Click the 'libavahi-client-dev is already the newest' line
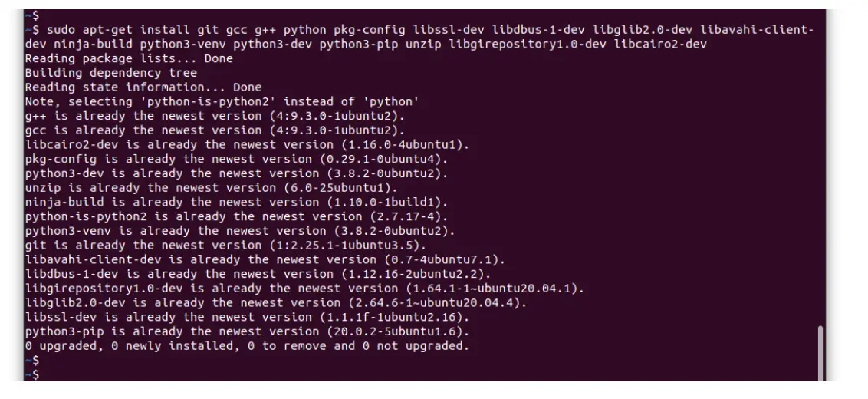Image resolution: width=868 pixels, height=399 pixels. coord(265,259)
